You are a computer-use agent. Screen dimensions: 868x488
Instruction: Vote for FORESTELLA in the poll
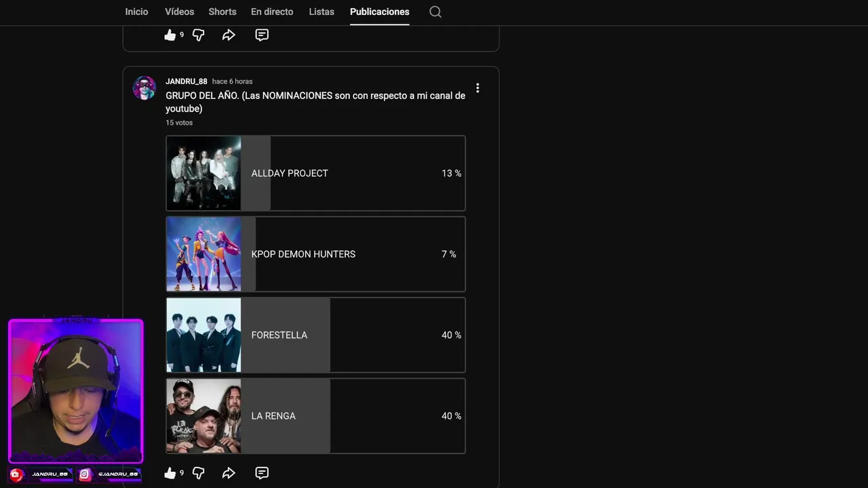click(x=316, y=335)
